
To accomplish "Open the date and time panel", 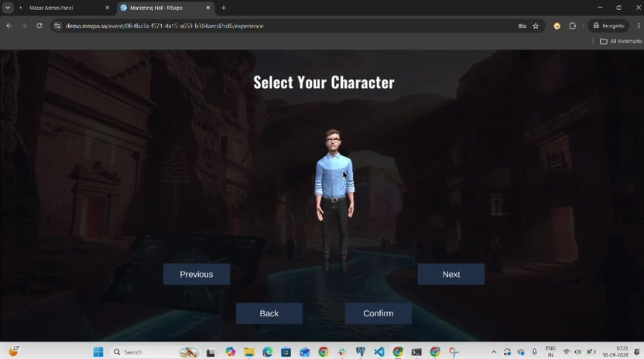I will [x=615, y=351].
